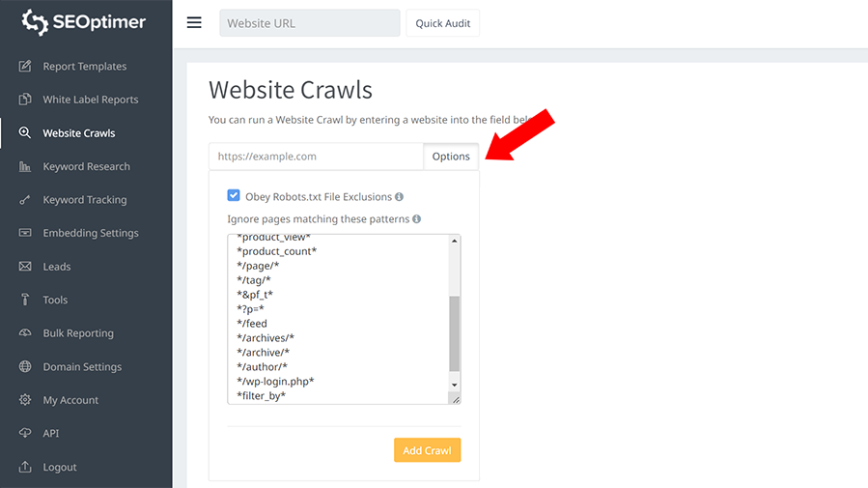The image size is (868, 488).
Task: Open Keyword Tracking from sidebar
Action: point(84,200)
